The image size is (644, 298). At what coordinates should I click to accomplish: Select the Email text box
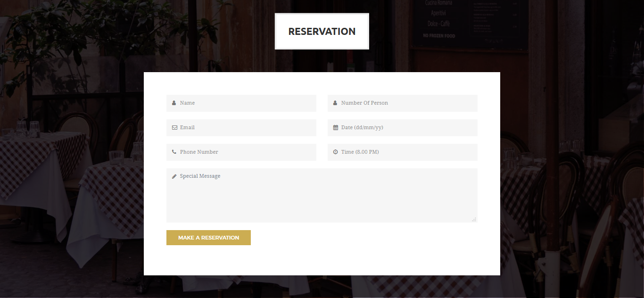coord(245,127)
